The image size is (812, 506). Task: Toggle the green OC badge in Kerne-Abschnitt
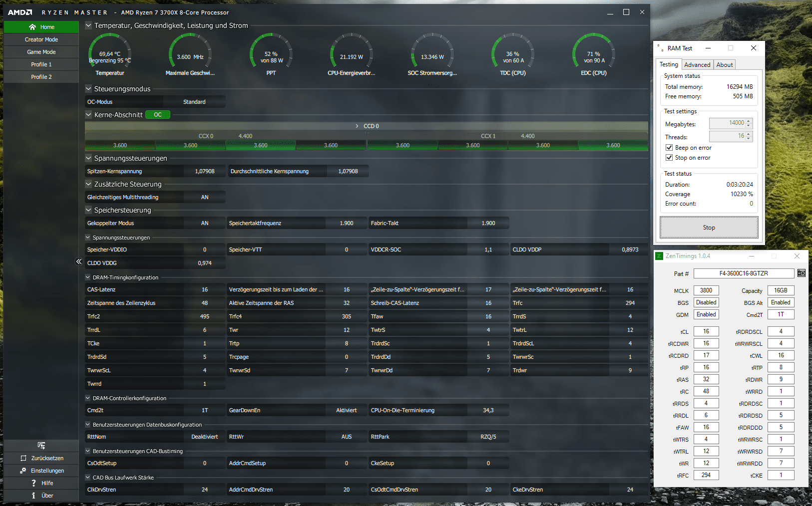tap(158, 115)
